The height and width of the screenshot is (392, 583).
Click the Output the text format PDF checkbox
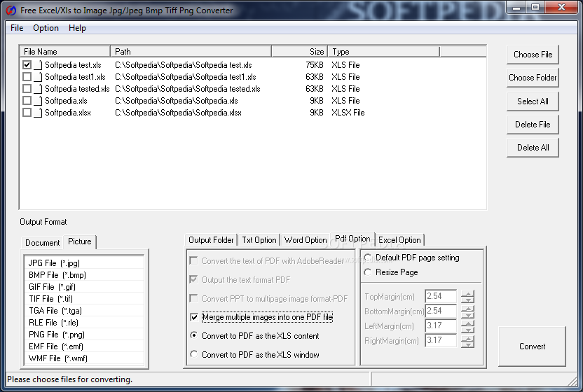(x=193, y=280)
